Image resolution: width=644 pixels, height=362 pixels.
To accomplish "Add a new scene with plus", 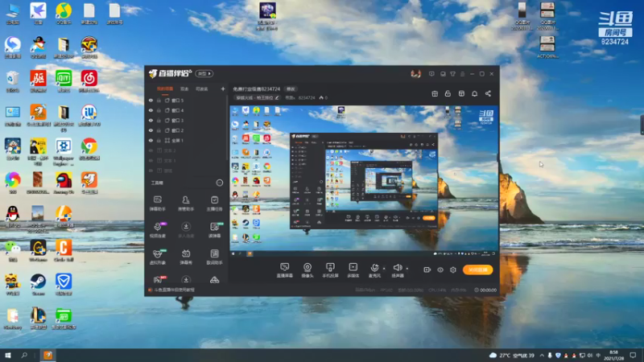I will (223, 88).
